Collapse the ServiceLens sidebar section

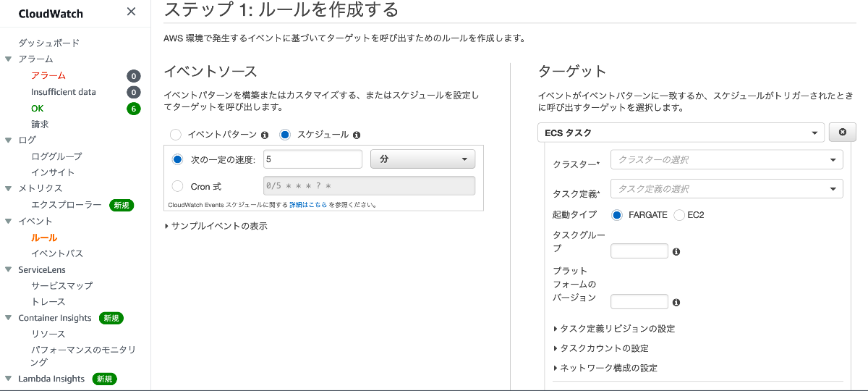[x=8, y=269]
